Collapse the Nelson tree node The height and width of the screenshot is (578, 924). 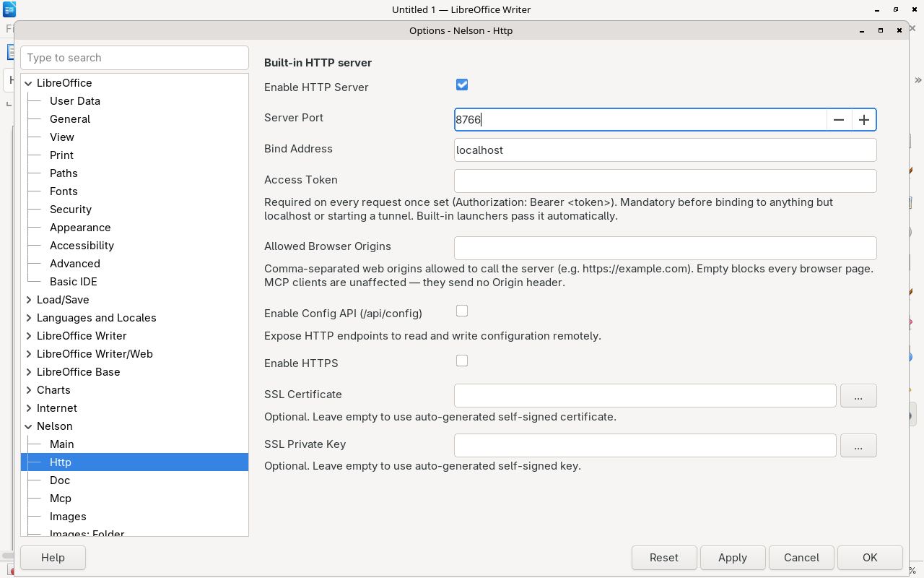pos(29,426)
